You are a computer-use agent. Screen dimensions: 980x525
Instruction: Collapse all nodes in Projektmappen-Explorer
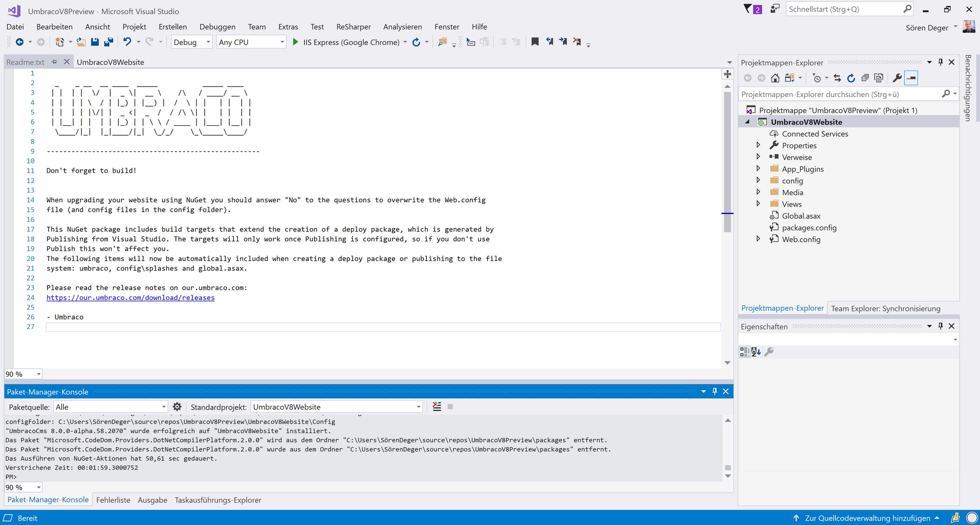coord(865,78)
